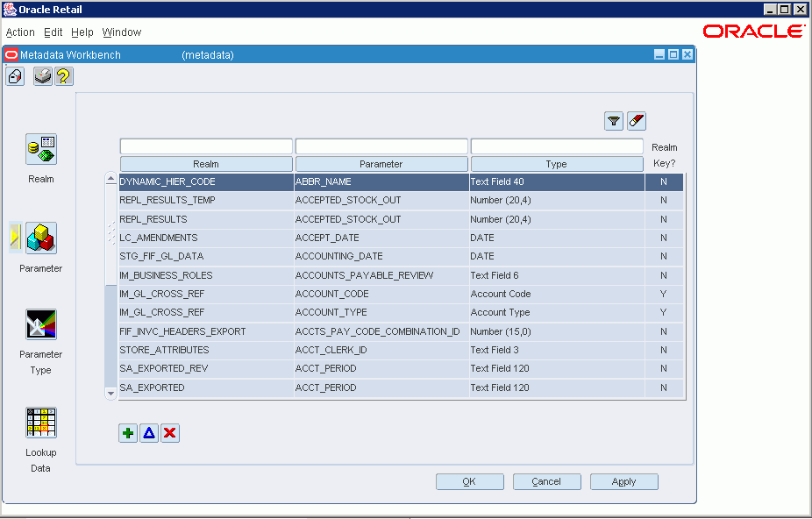
Task: Click the Type filter input field
Action: [557, 146]
